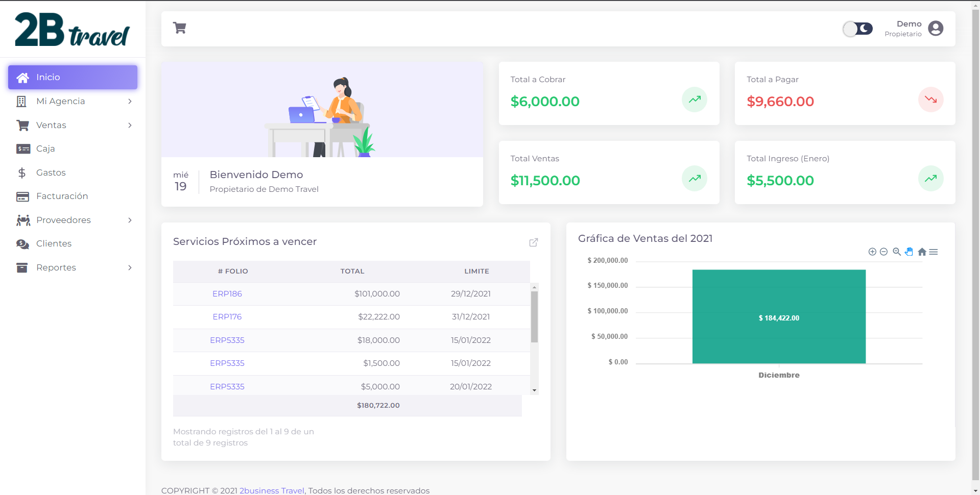Click the Inicio home icon
Screen dimensions: 980x495
(x=22, y=78)
